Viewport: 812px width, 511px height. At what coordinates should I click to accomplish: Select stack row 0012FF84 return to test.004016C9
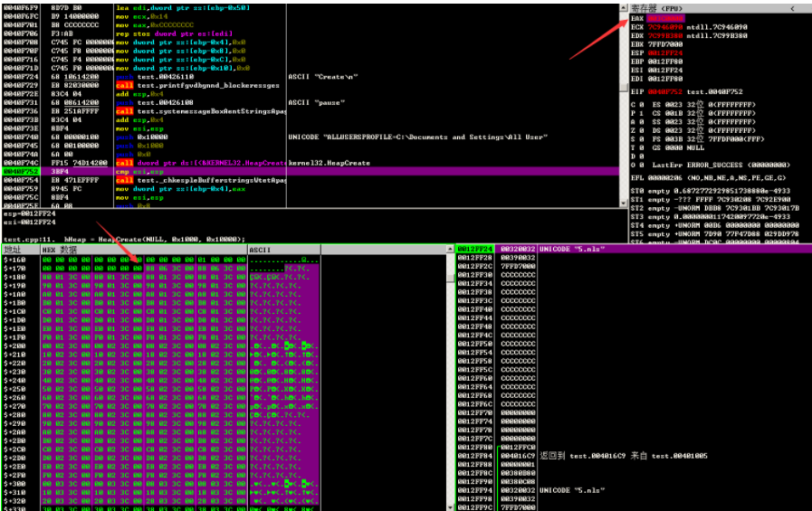[634, 456]
